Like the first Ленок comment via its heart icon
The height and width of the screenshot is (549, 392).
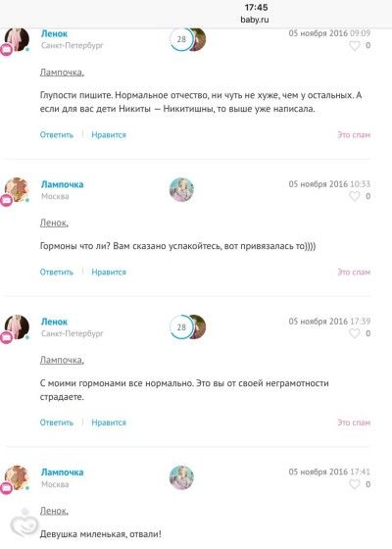coord(355,45)
